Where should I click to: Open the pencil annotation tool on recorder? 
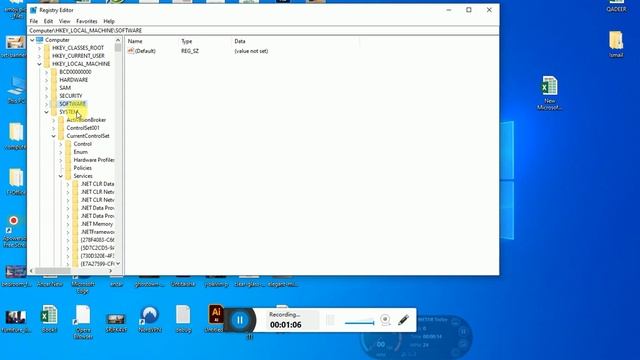pyautogui.click(x=403, y=320)
